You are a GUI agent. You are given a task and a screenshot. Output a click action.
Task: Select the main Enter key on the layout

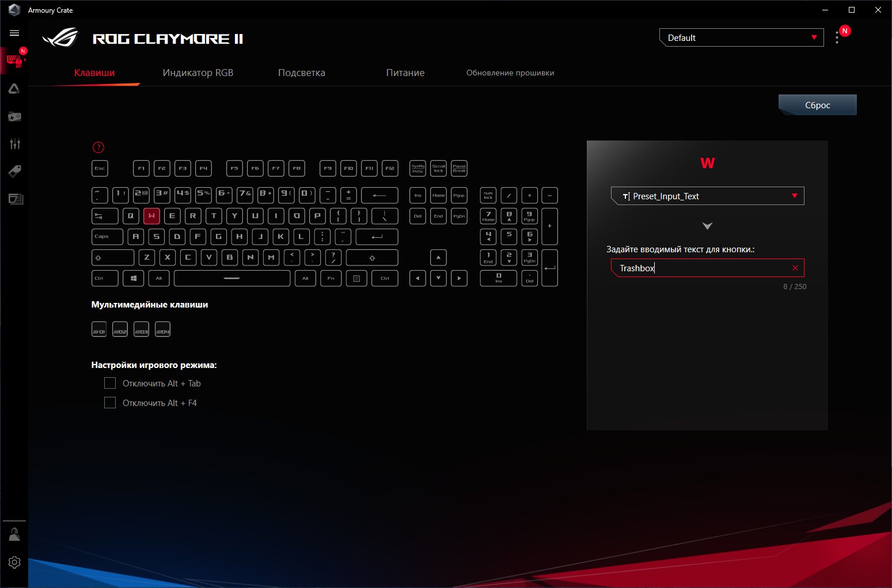(377, 237)
